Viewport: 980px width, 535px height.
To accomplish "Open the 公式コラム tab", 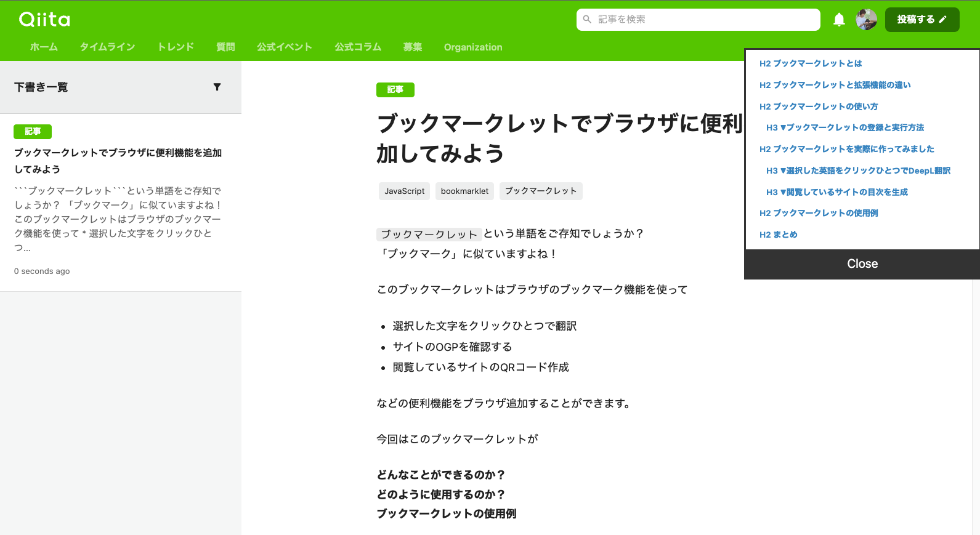I will click(x=358, y=47).
